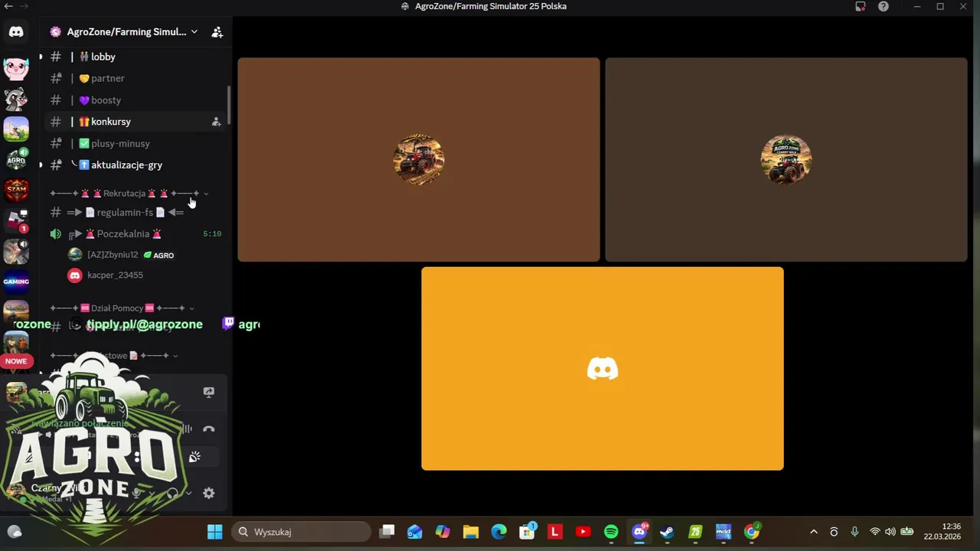Open Discord home direct messages icon

point(16,32)
